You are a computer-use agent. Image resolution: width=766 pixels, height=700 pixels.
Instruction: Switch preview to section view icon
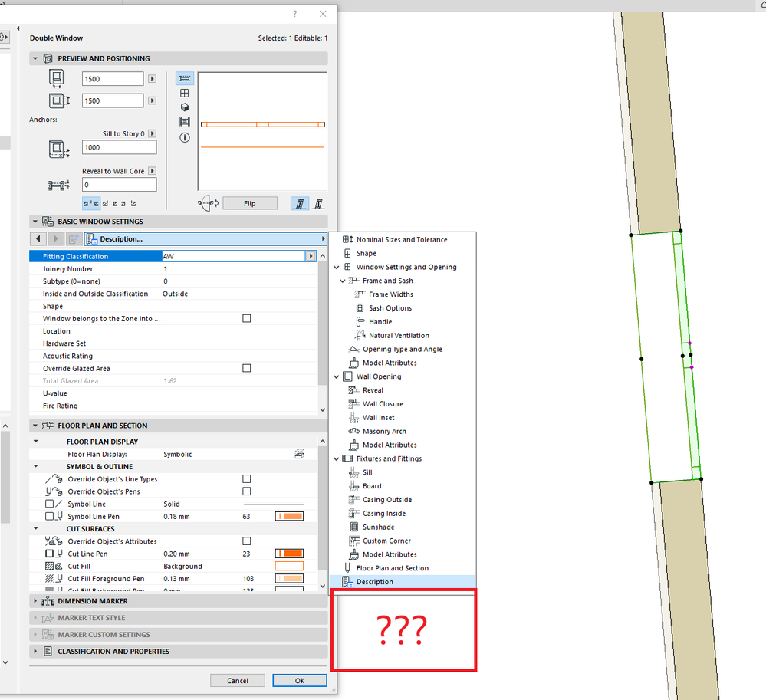tap(185, 122)
